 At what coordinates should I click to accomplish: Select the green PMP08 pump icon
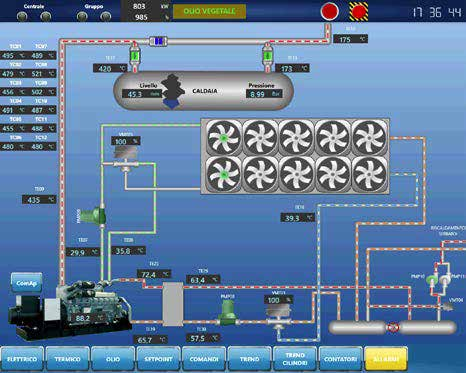coord(228,313)
